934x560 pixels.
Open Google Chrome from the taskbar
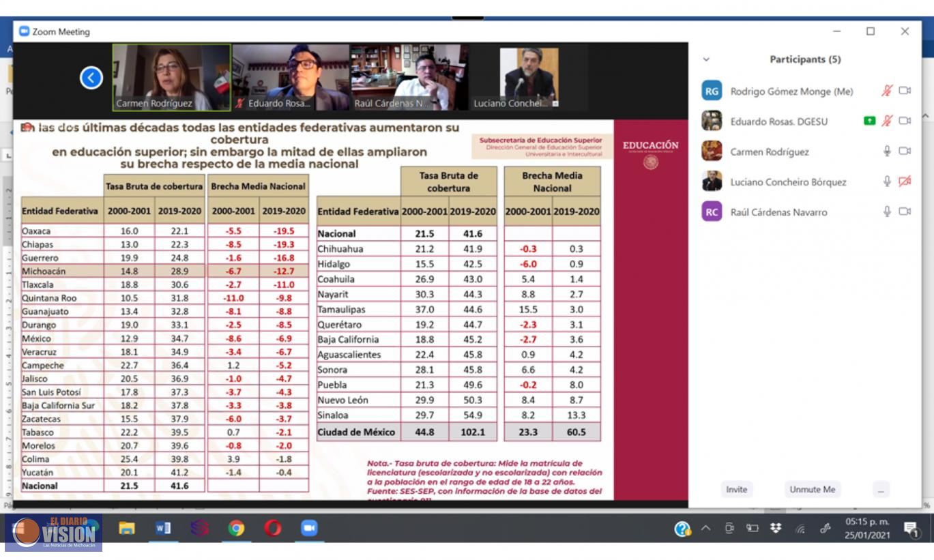point(236,528)
